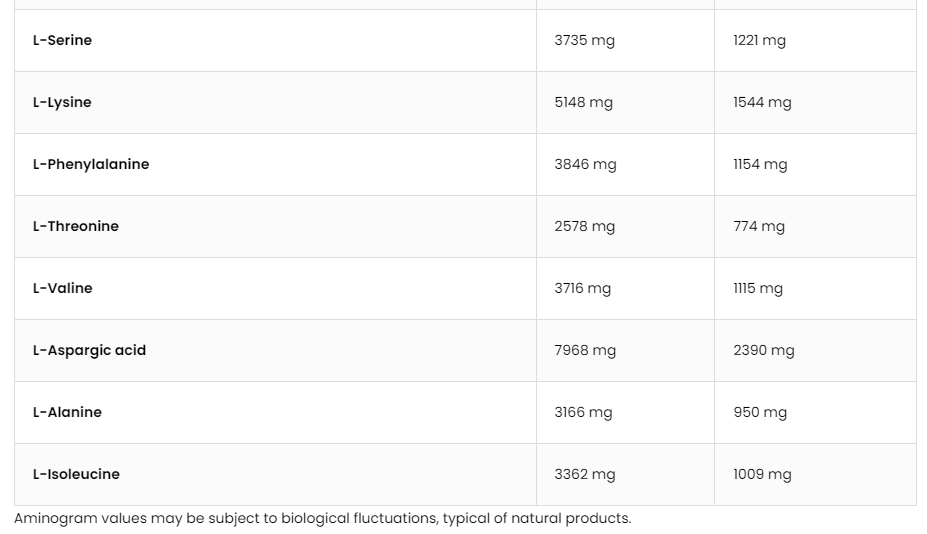Select the 950 mg L-Alanine value
The image size is (927, 534).
click(760, 412)
